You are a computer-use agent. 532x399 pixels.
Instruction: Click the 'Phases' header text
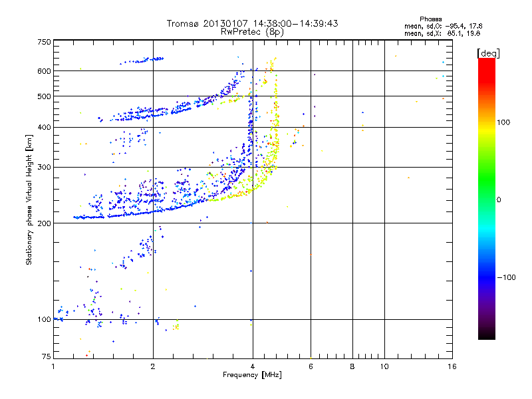pos(430,19)
